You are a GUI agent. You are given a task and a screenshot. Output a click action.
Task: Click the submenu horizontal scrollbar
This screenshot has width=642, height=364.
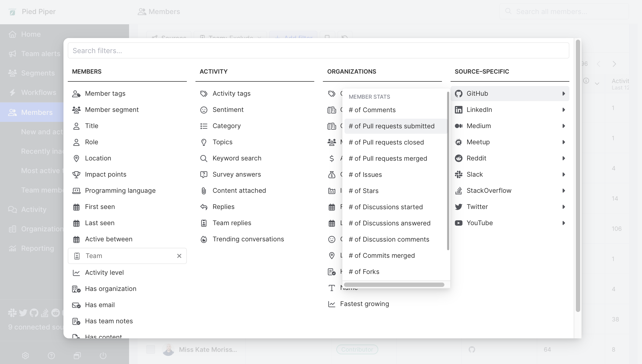coord(394,285)
